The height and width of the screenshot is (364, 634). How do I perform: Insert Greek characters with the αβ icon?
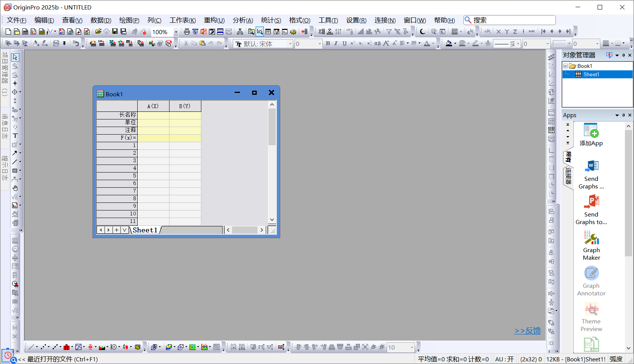(377, 44)
